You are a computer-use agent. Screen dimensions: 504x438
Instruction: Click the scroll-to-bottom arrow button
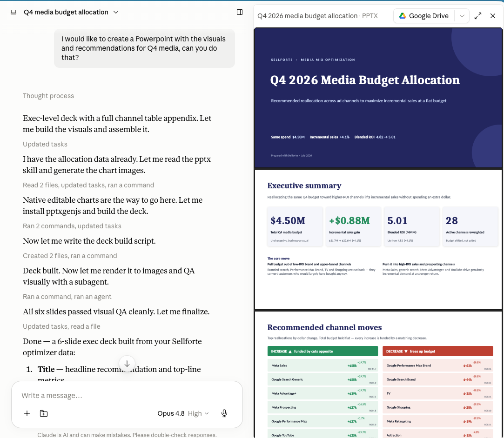click(127, 364)
